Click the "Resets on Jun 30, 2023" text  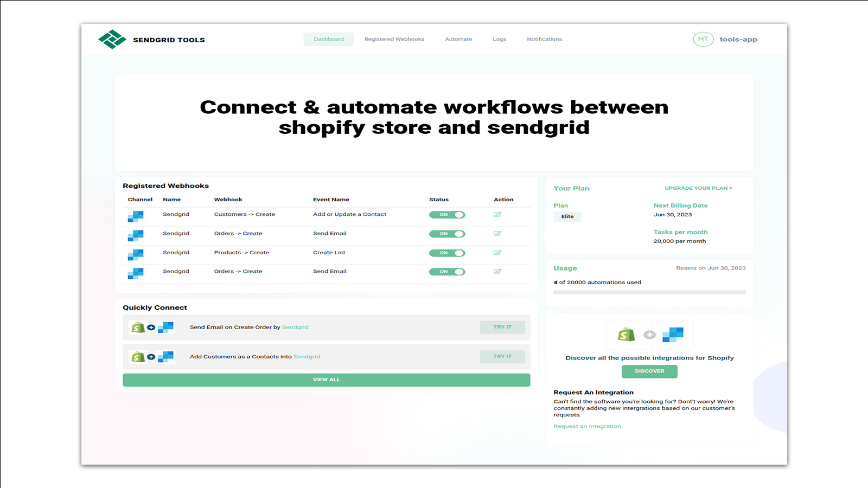click(x=711, y=268)
